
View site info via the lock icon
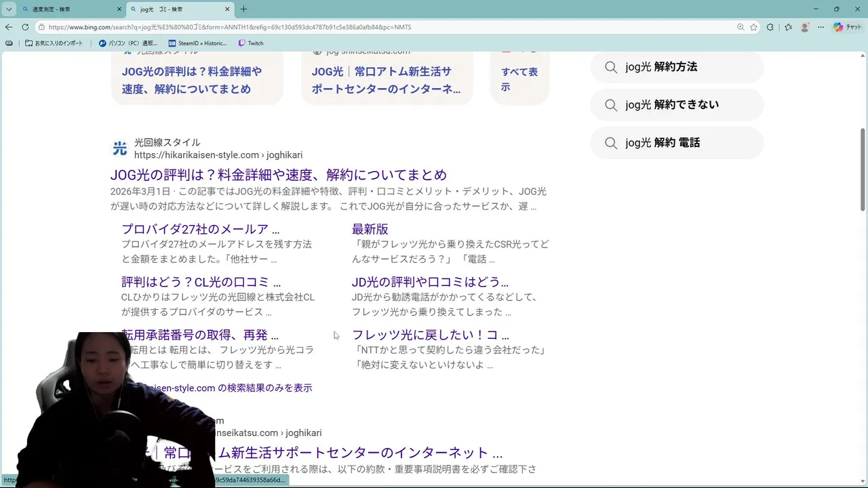42,27
